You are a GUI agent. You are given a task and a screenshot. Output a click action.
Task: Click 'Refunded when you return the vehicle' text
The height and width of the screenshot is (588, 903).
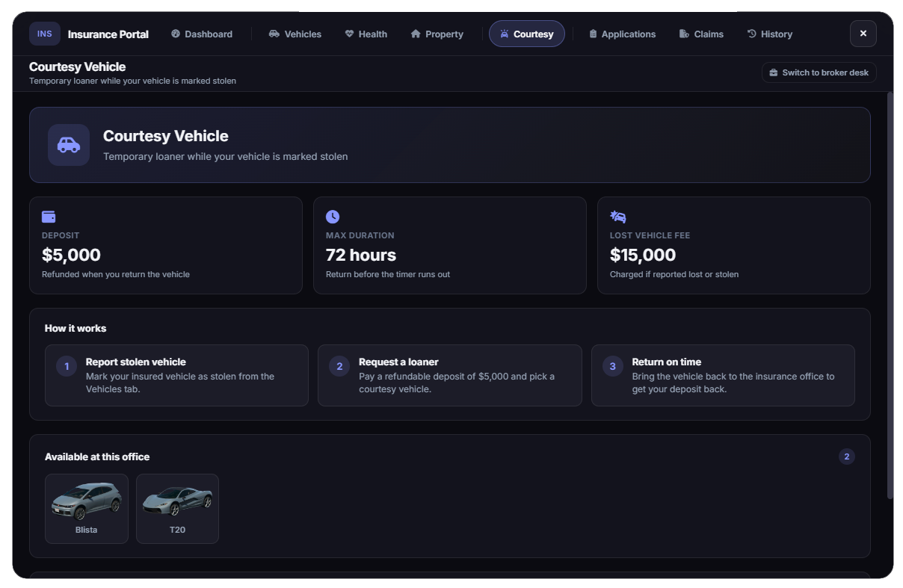click(116, 274)
